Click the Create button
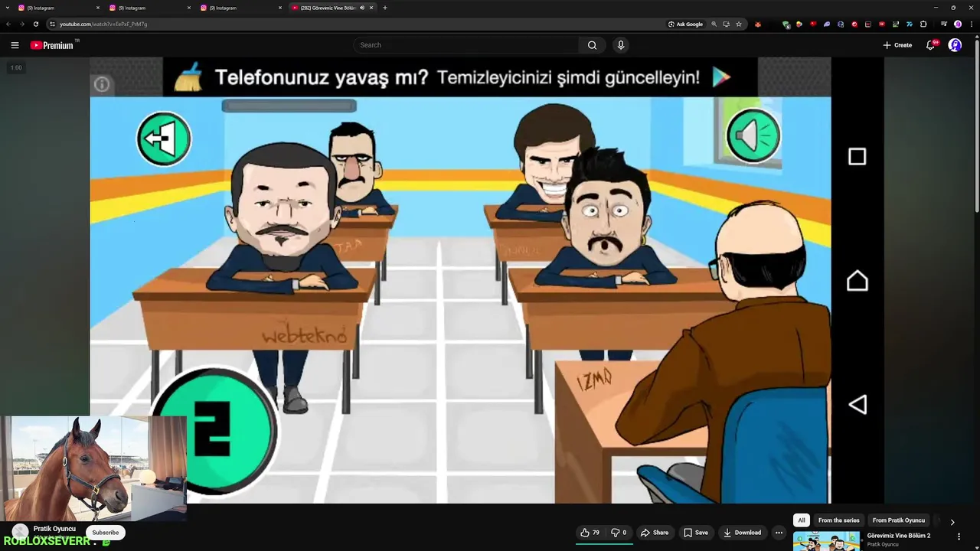Viewport: 980px width, 551px height. (897, 45)
